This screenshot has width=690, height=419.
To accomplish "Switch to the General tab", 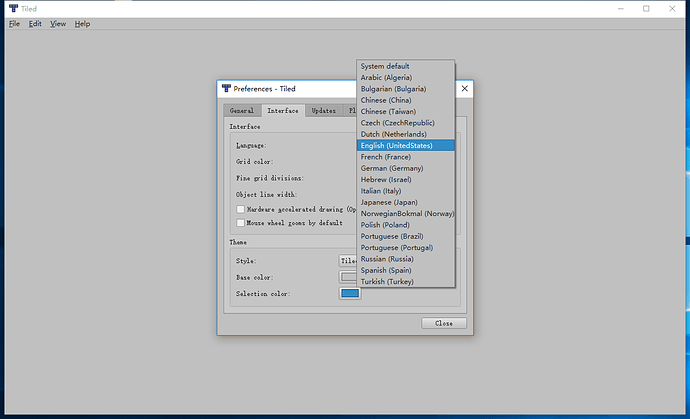I will (x=242, y=111).
